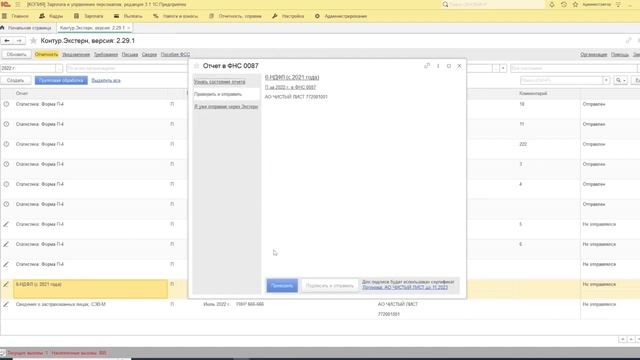Click Я уже отправил через Экстерн link

pos(226,107)
